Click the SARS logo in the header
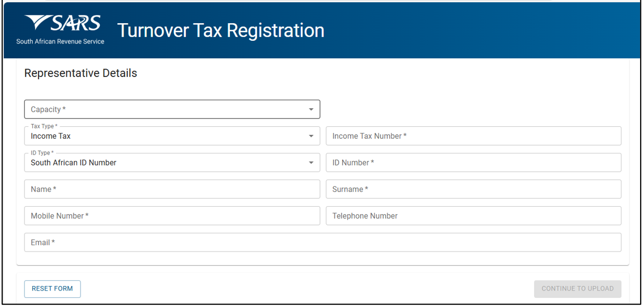The height and width of the screenshot is (307, 644). (63, 24)
